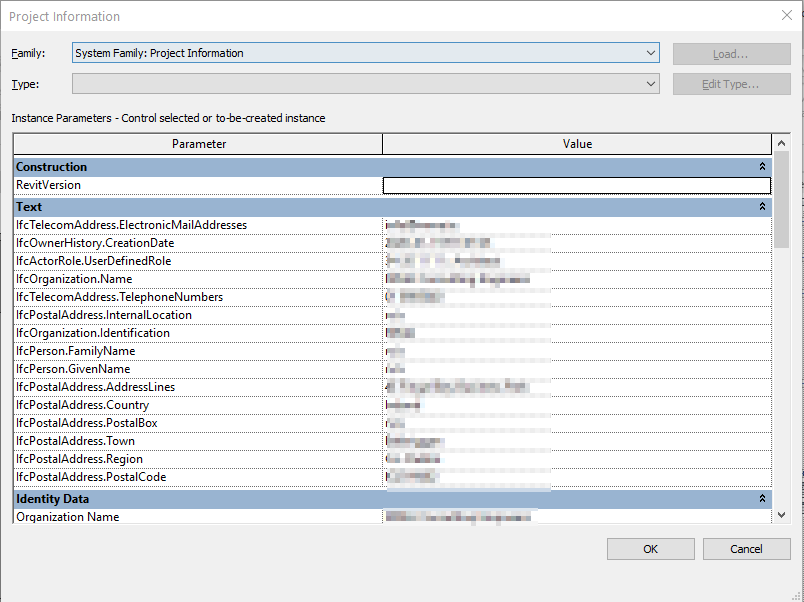Click the Parameter column header
Viewport: 804px width, 602px height.
198,142
